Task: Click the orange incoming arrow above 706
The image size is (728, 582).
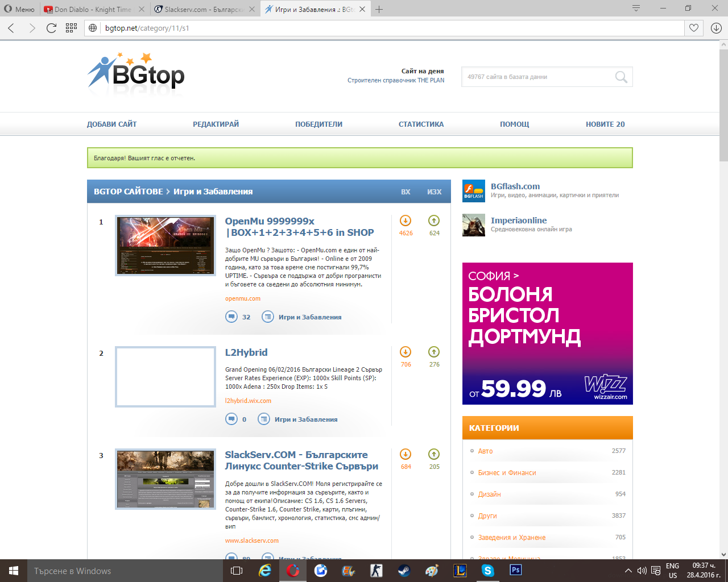Action: pyautogui.click(x=406, y=352)
